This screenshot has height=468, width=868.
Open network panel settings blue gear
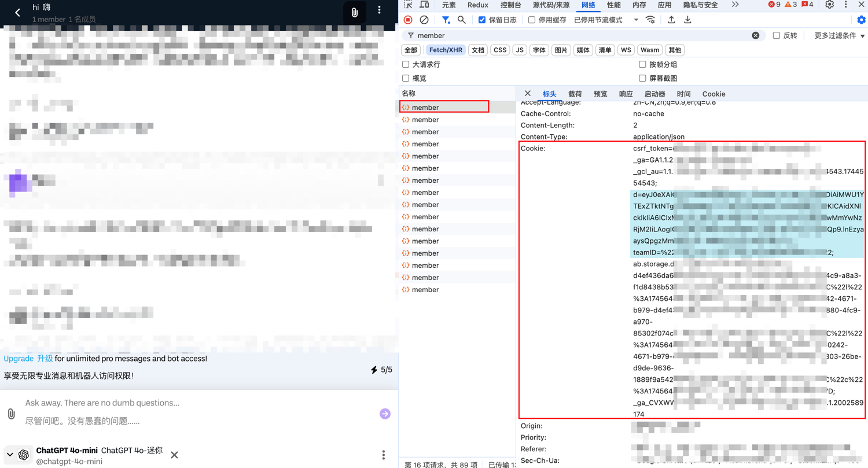click(861, 20)
